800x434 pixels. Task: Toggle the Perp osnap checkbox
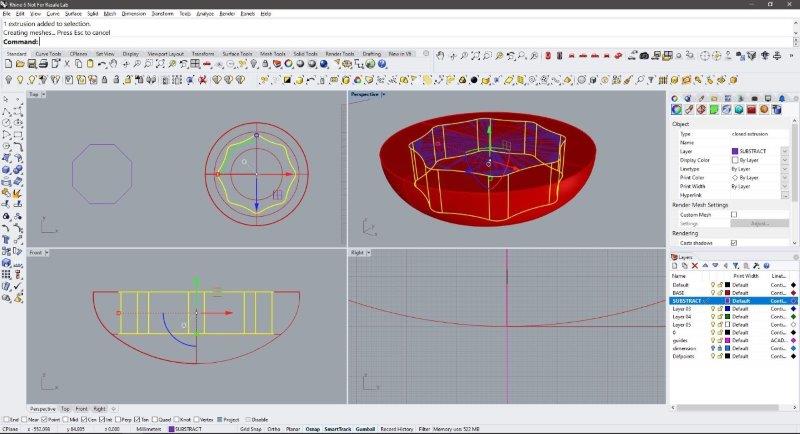[x=118, y=420]
